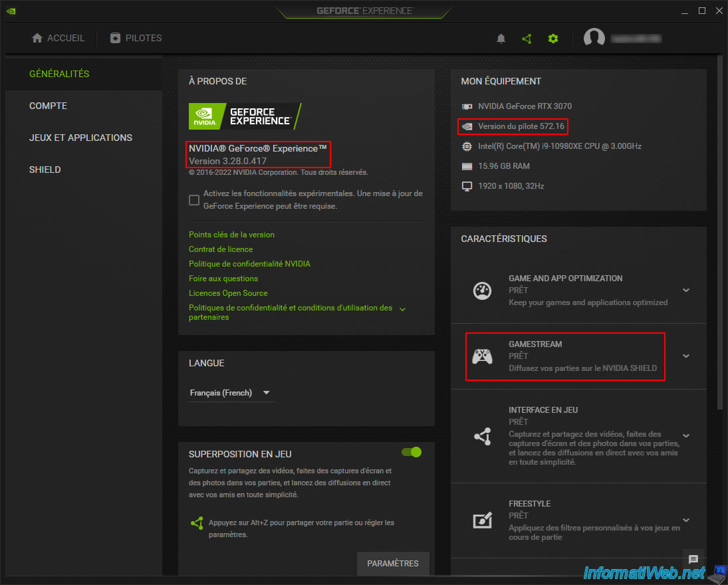The height and width of the screenshot is (585, 728).
Task: Click the Freestyle filter icon
Action: 482,520
